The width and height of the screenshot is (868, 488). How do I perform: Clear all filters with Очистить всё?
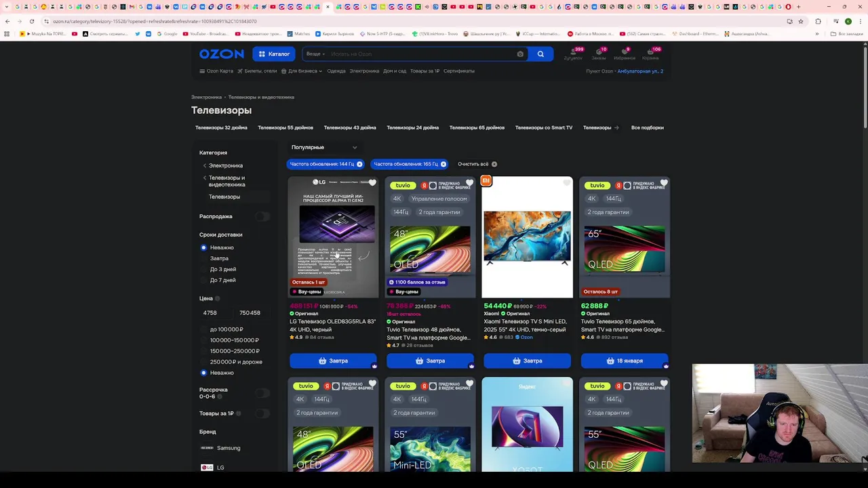[x=477, y=164]
